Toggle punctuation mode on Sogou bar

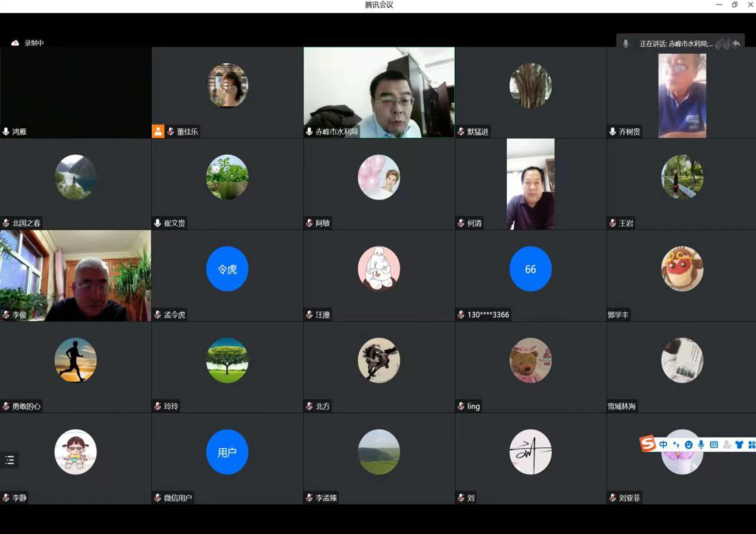(x=675, y=445)
